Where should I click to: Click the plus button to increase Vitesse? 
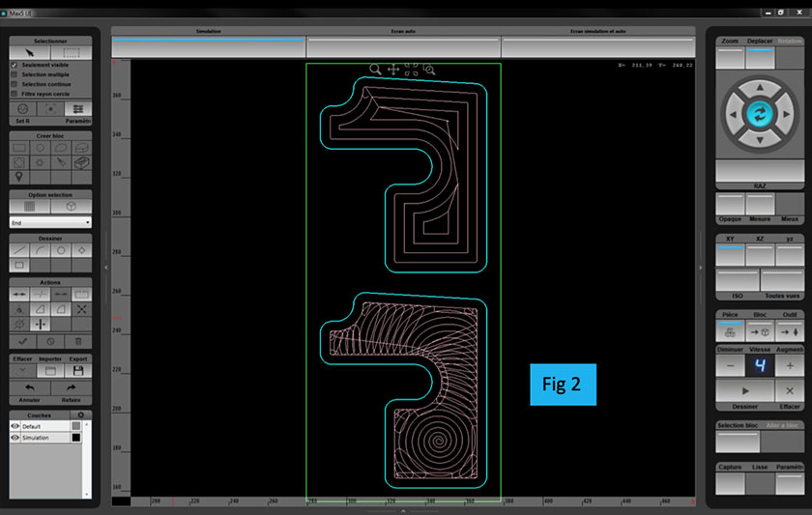coord(790,365)
